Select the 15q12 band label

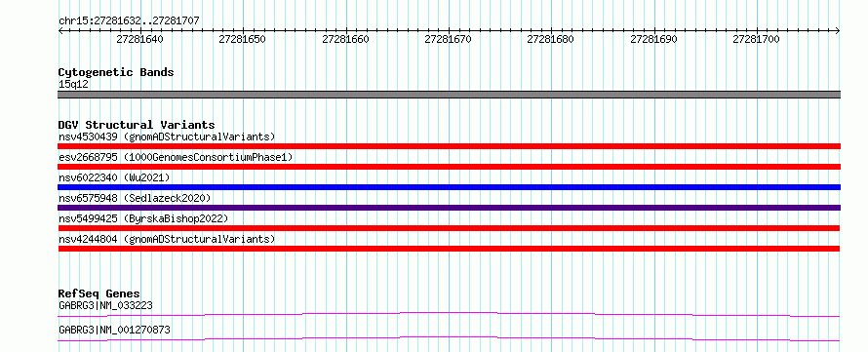point(73,85)
